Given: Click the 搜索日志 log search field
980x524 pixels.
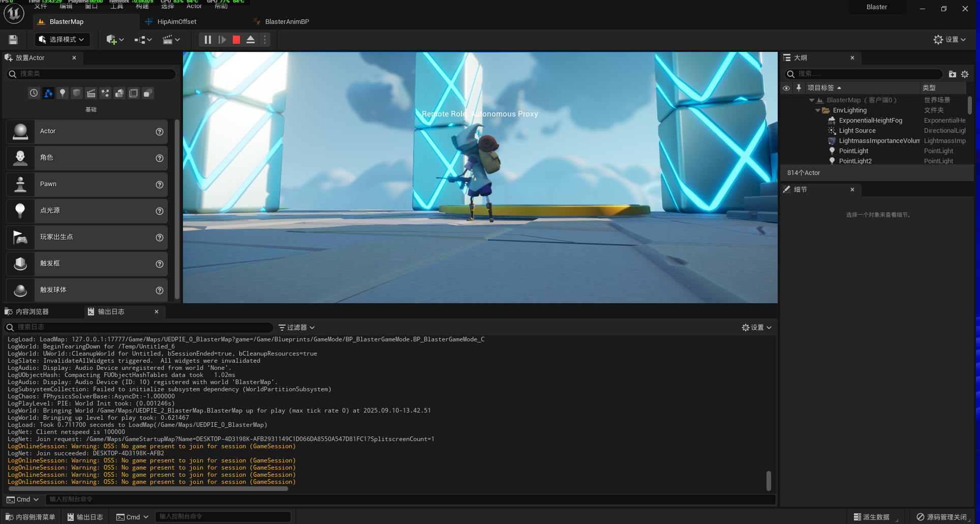Looking at the screenshot, I should click(x=138, y=327).
